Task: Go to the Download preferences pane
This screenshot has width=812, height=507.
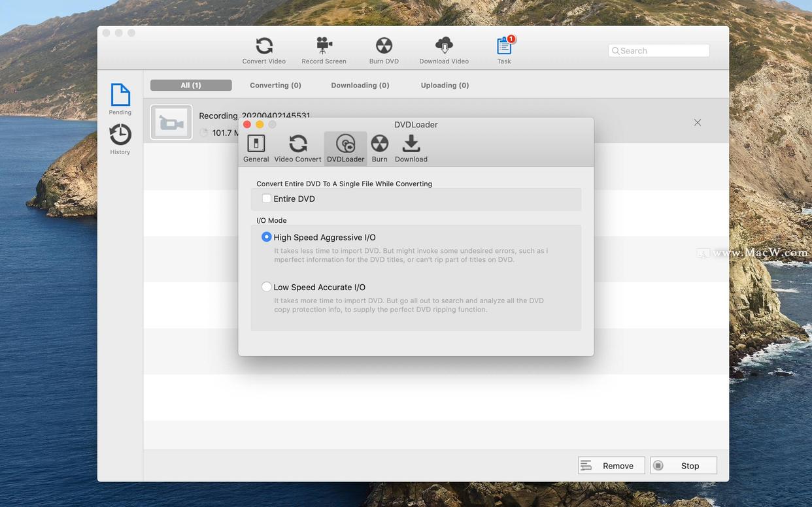Action: [411, 148]
